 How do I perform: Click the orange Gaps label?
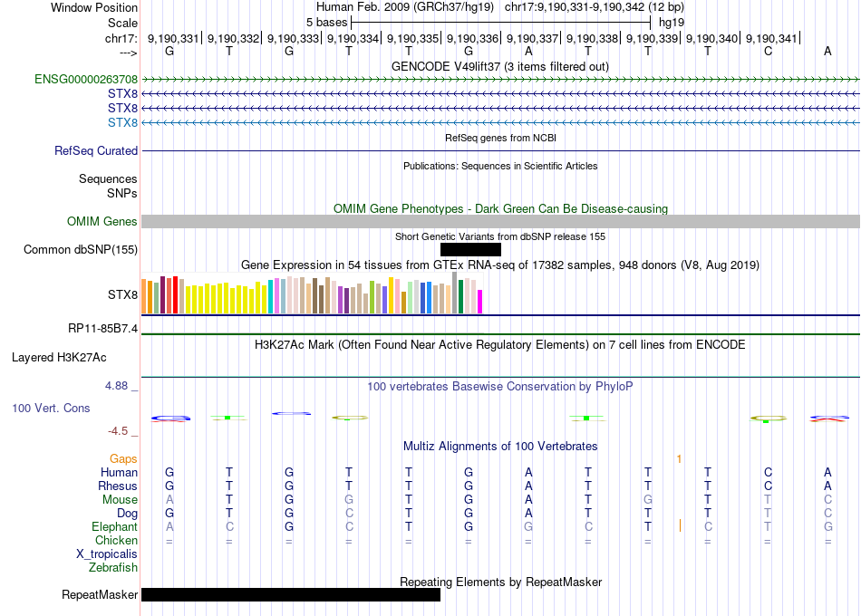click(123, 458)
